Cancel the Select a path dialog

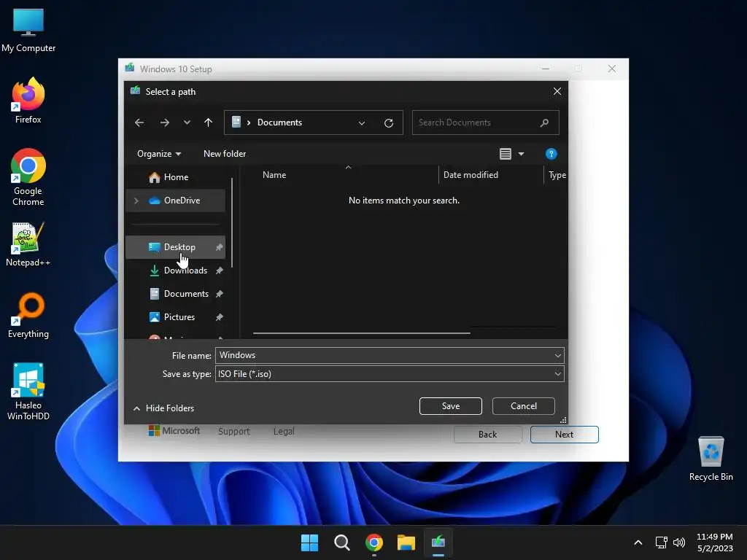[524, 406]
